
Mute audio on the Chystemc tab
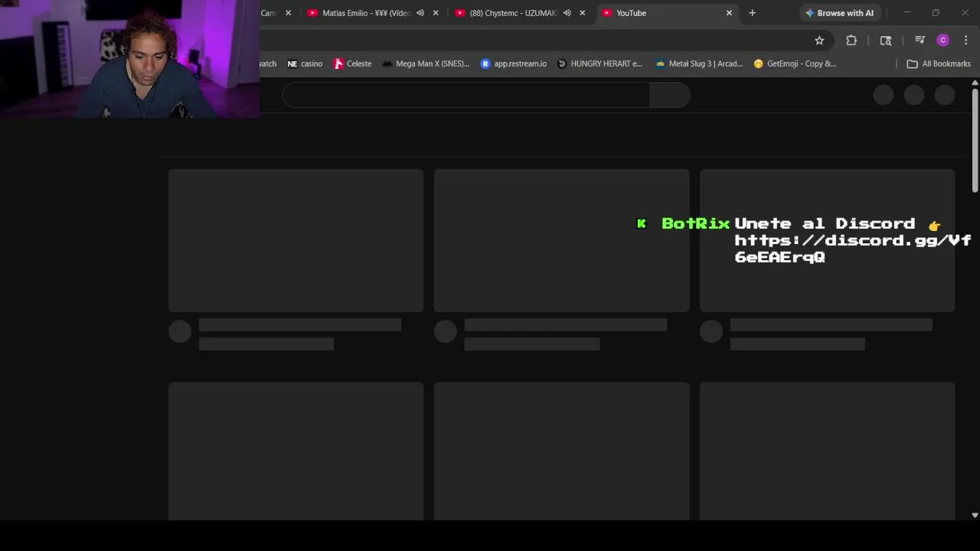[x=567, y=13]
